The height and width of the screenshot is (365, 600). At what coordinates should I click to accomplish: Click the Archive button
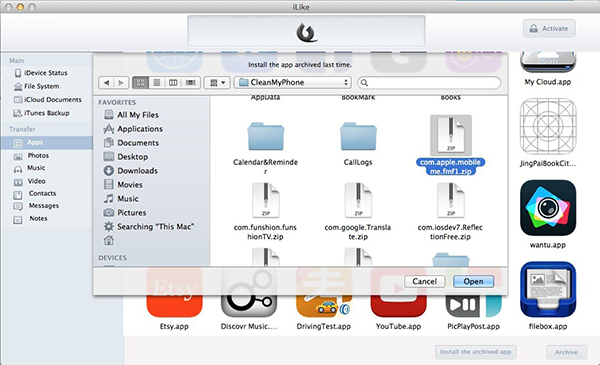click(566, 352)
